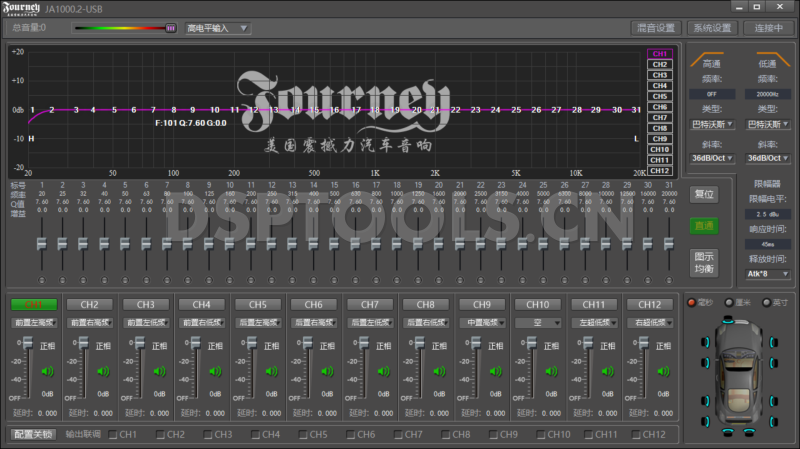The height and width of the screenshot is (449, 800).
Task: Open the Atk*8 release time dropdown
Action: pyautogui.click(x=768, y=274)
